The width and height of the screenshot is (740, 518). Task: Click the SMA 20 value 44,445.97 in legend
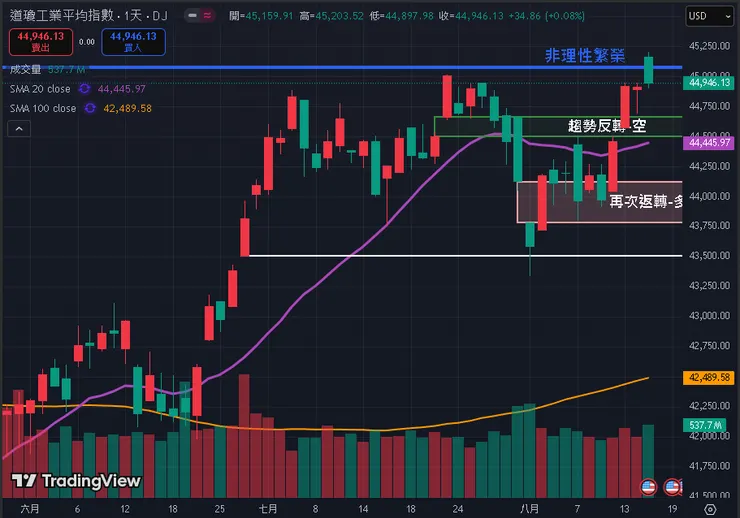(122, 89)
